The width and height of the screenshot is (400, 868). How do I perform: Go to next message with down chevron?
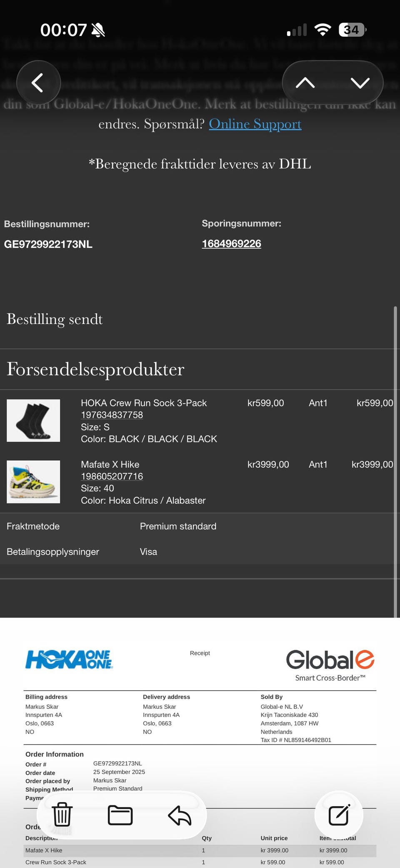[x=360, y=83]
